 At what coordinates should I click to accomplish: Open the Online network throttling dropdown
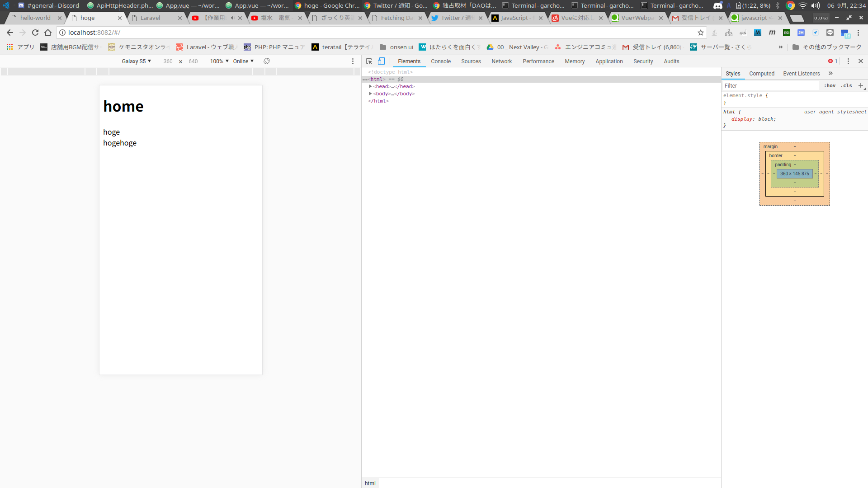pyautogui.click(x=243, y=61)
